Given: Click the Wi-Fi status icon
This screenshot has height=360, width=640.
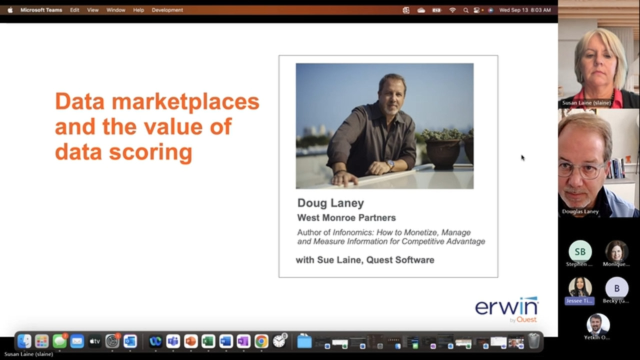Looking at the screenshot, I should pos(452,10).
